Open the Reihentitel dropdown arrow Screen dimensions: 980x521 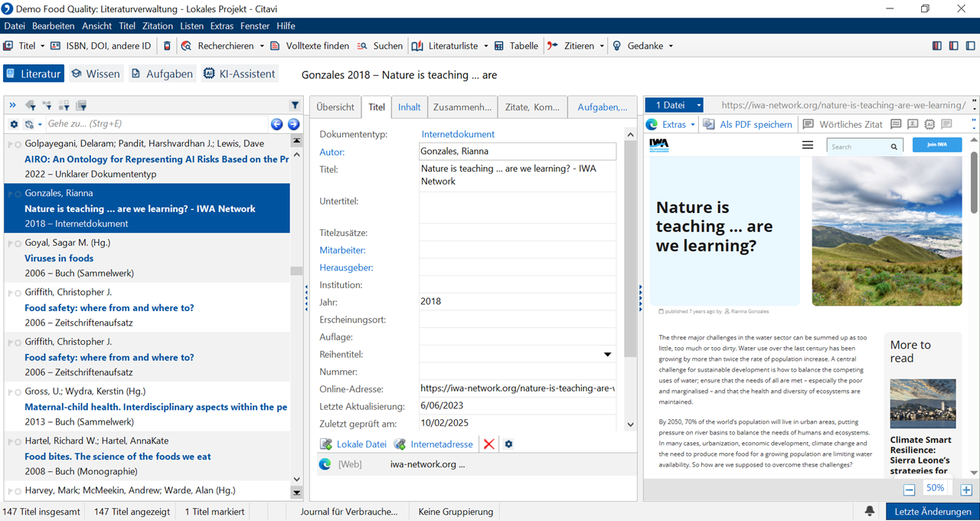point(608,355)
